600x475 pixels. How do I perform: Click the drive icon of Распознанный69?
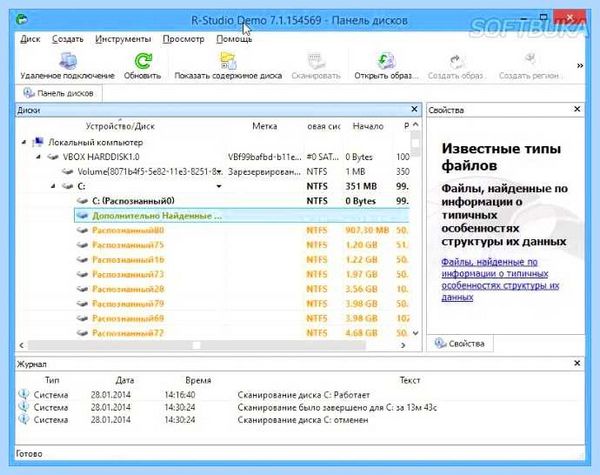click(82, 318)
